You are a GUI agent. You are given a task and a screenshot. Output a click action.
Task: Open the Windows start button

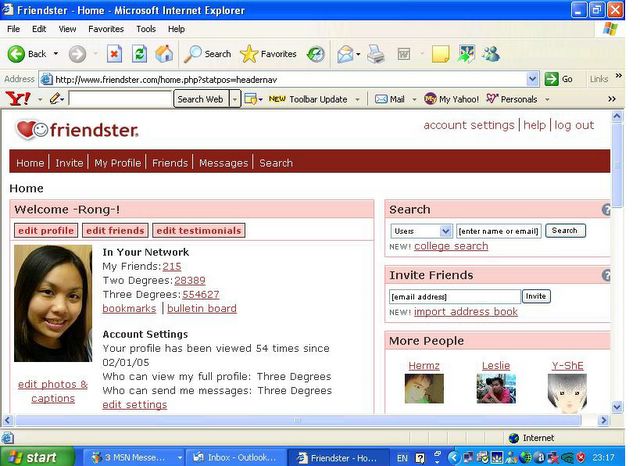(38, 457)
